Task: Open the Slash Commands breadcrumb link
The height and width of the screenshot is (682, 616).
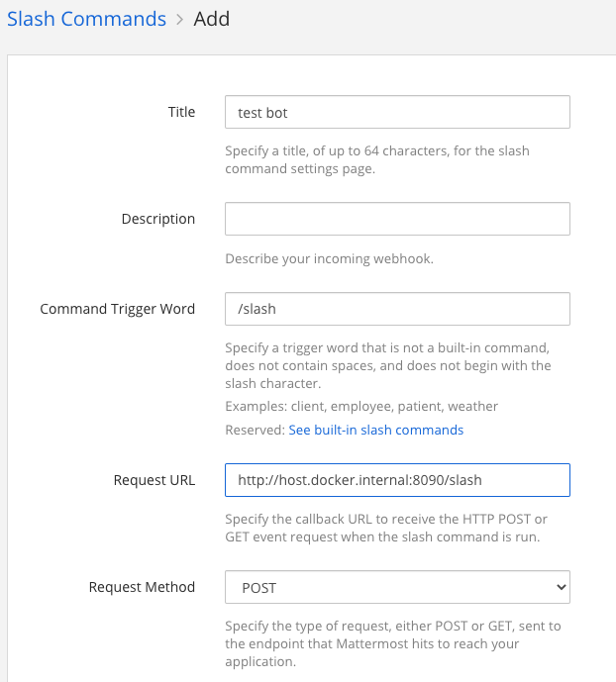Action: [x=86, y=19]
